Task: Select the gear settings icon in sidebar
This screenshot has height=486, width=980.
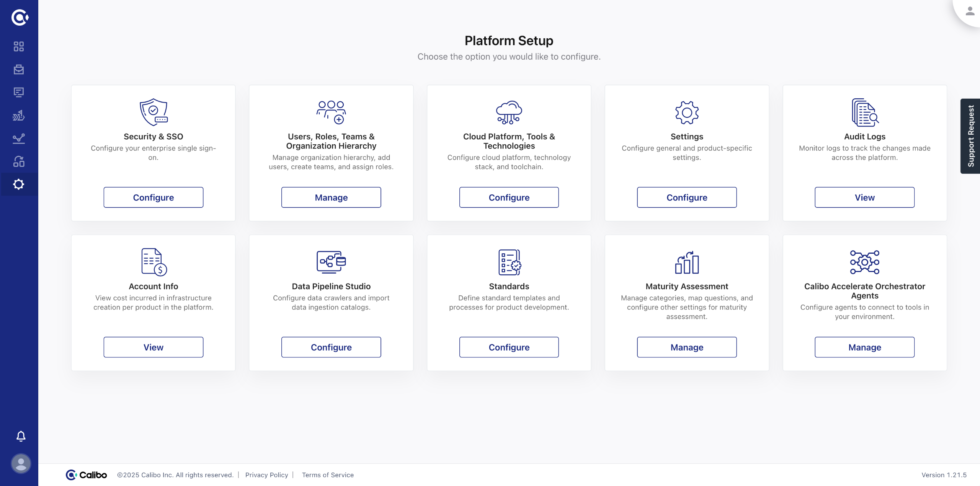Action: point(19,184)
